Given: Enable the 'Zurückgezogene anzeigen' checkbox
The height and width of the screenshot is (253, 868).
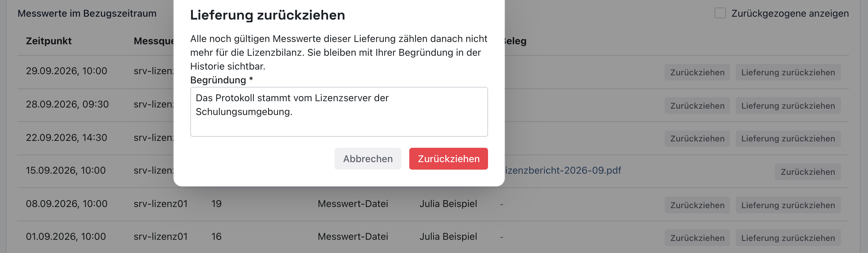Looking at the screenshot, I should click(x=720, y=13).
